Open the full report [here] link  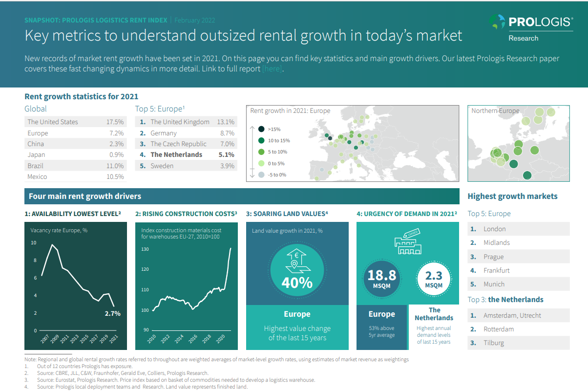tap(272, 69)
